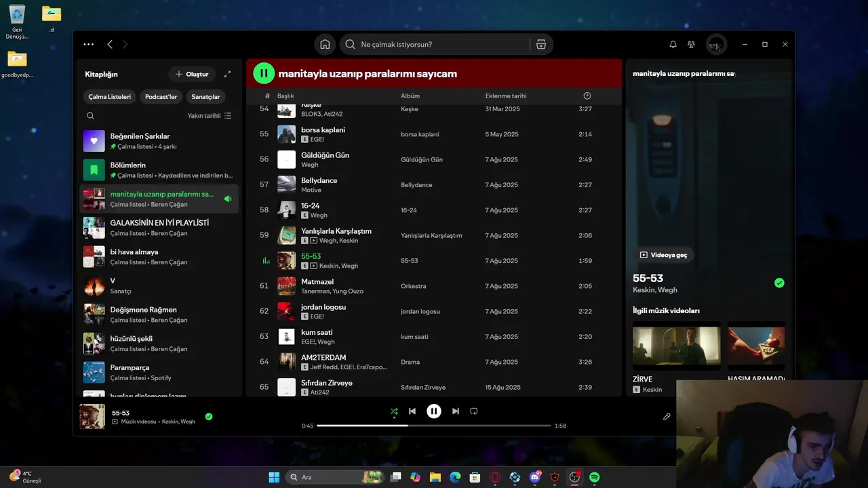Expand the library panel to full view
Viewport: 868px width, 488px height.
click(227, 74)
